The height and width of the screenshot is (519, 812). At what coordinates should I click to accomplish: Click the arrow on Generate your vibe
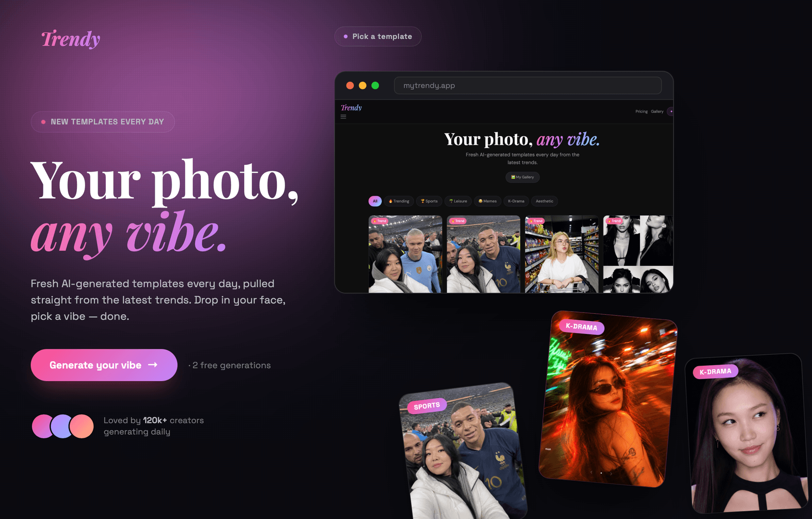pyautogui.click(x=153, y=365)
